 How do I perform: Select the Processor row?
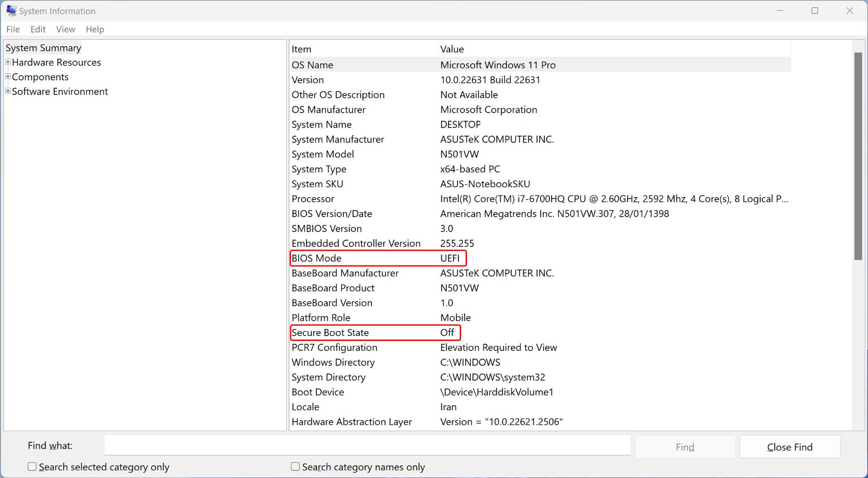click(x=407, y=199)
